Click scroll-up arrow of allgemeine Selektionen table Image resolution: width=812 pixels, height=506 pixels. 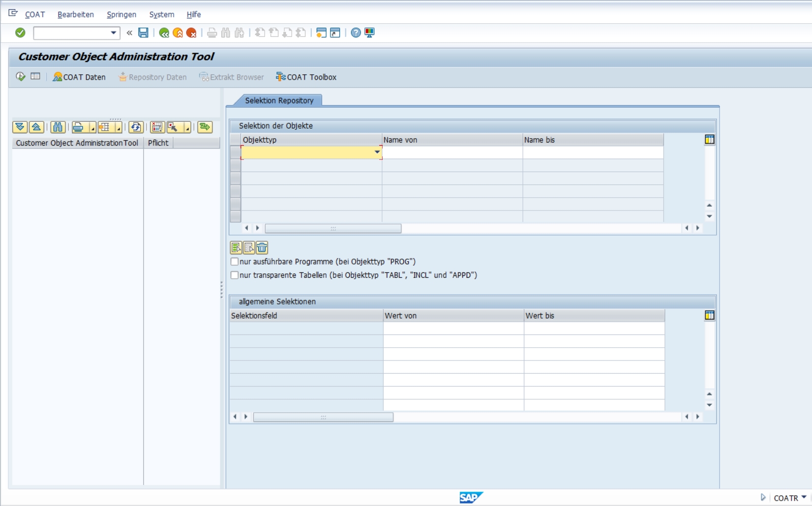coord(709,394)
